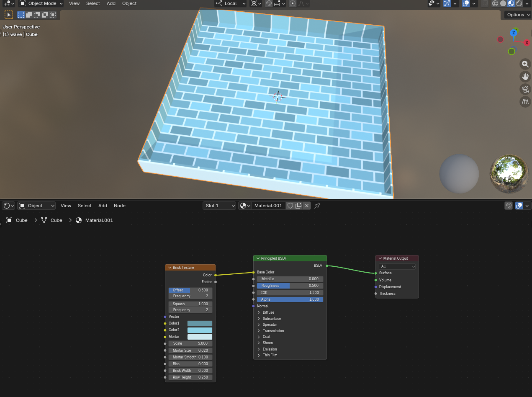Screen dimensions: 532x397
Task: Click the Material.001 name field
Action: (x=268, y=206)
